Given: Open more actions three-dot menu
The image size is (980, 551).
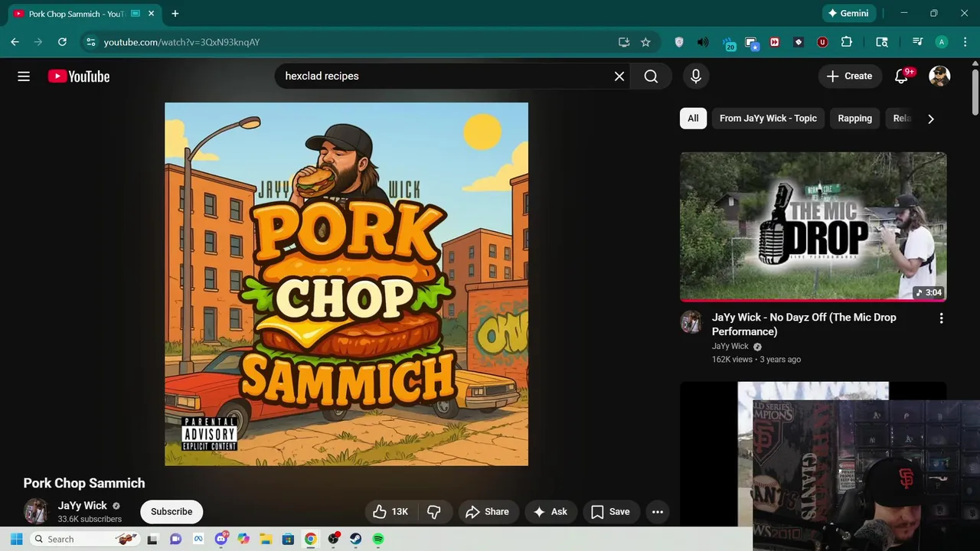Looking at the screenshot, I should (658, 512).
